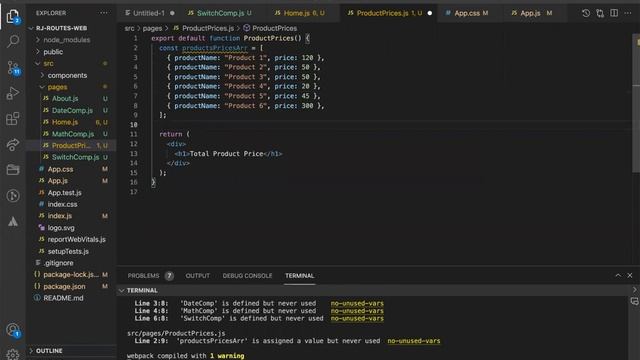Open the folder-shaped activity bar icon
Viewport: 640px width, 360px height.
pyautogui.click(x=13, y=170)
